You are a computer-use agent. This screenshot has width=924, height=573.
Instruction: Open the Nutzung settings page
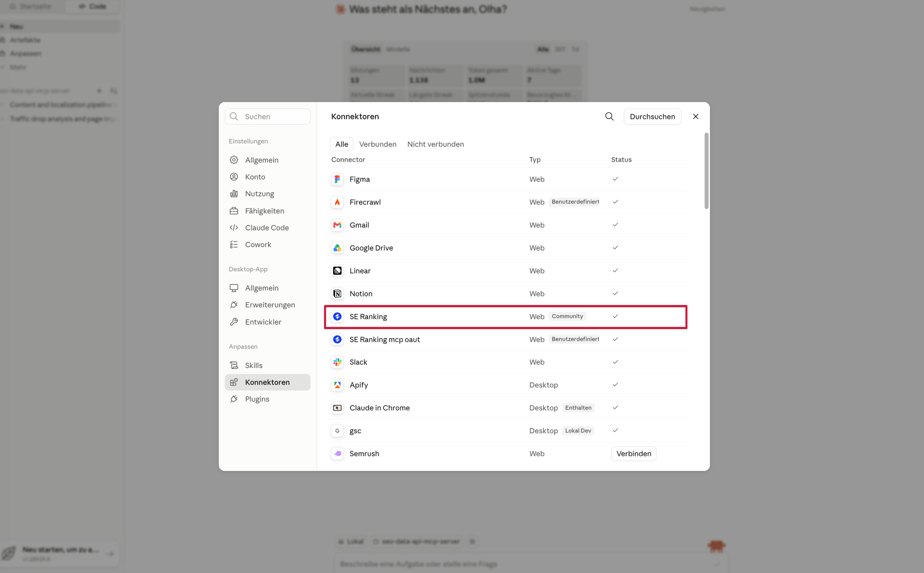tap(267, 194)
